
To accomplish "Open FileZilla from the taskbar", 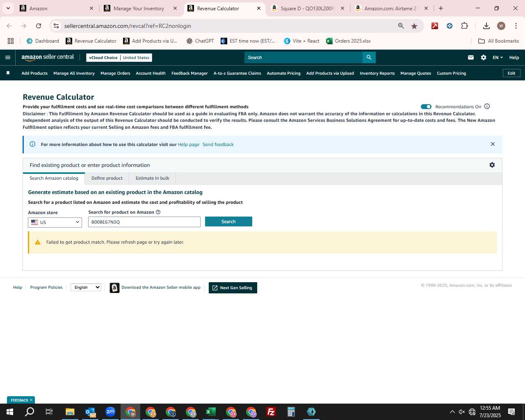I will (271, 412).
